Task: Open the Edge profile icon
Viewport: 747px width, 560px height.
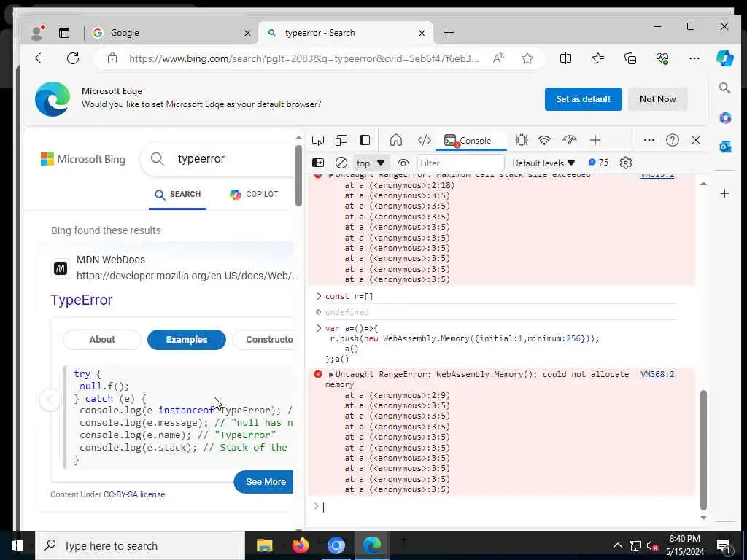Action: (x=36, y=33)
